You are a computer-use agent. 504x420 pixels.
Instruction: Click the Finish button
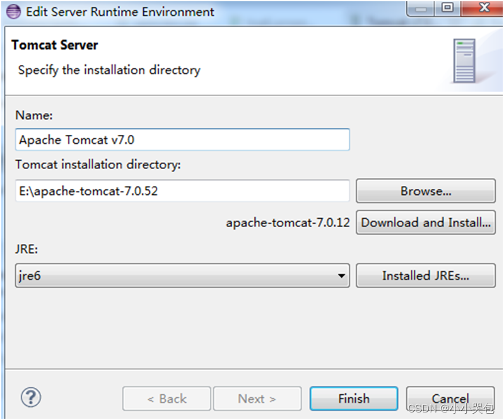[x=354, y=399]
